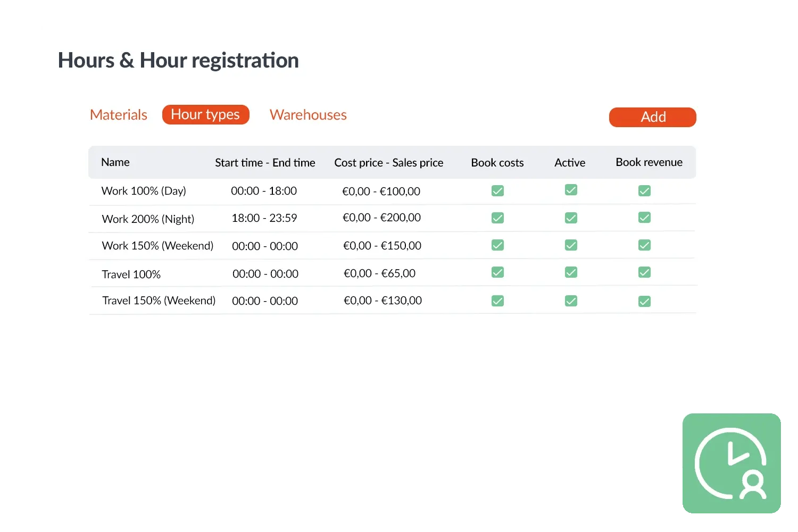Uncheck Book costs for Work 200% (Night)

(x=497, y=218)
